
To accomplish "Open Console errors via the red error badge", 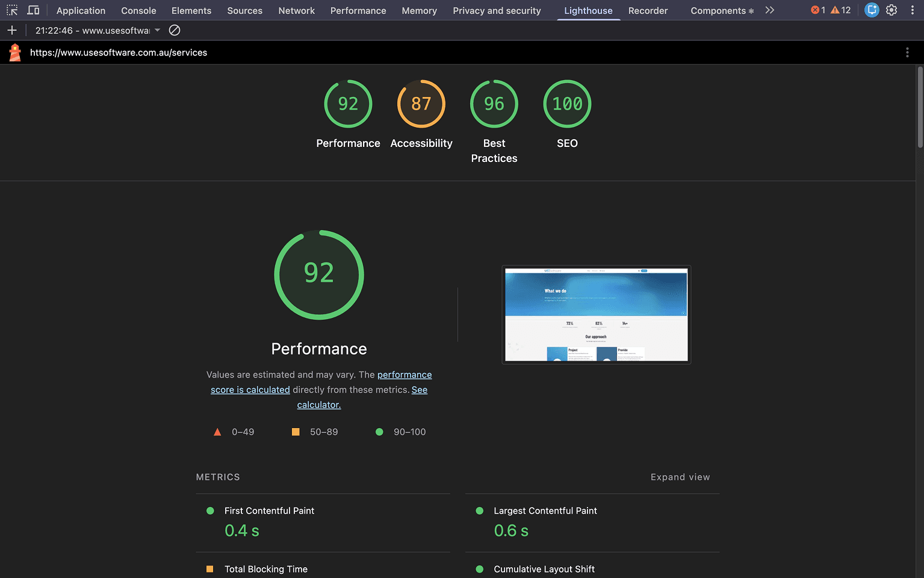I will pyautogui.click(x=817, y=10).
